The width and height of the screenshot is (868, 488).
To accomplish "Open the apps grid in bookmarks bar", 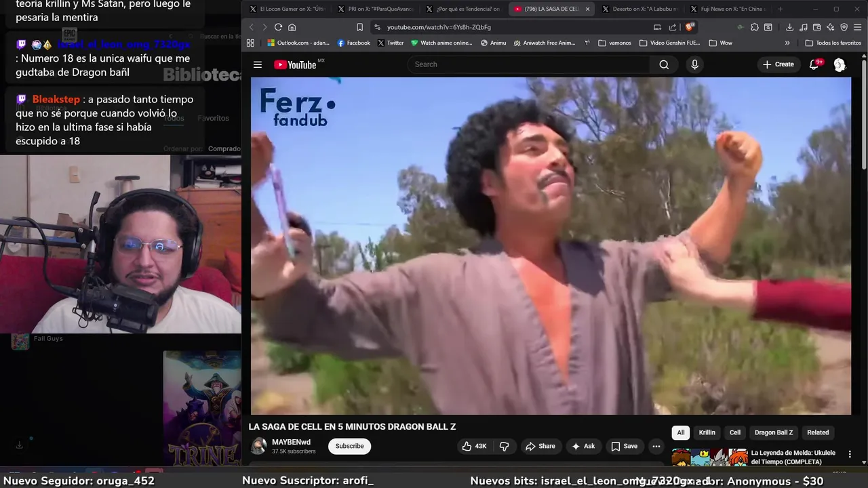I will 250,43.
